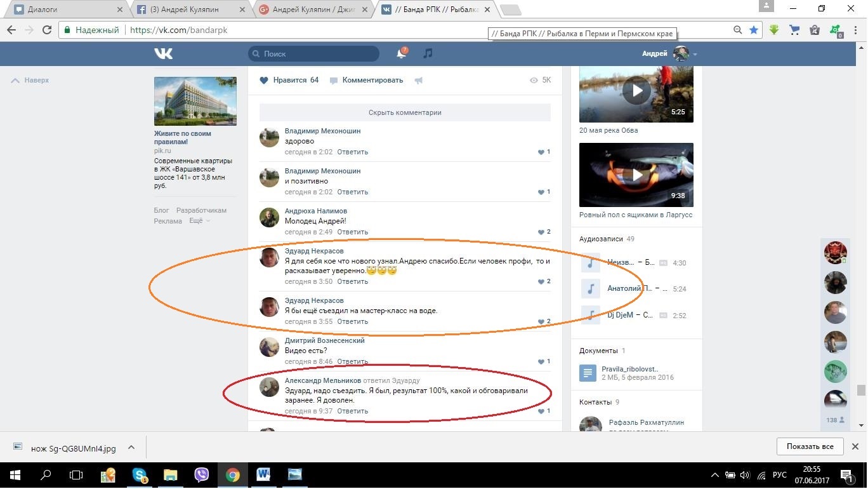Play the 20 мая река Обва video

click(x=636, y=91)
